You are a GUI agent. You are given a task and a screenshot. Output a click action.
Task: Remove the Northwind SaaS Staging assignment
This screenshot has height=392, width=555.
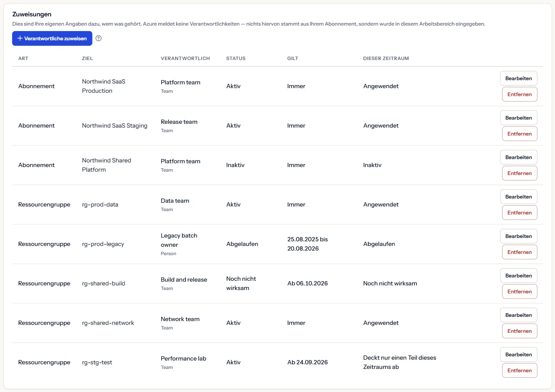pos(519,134)
